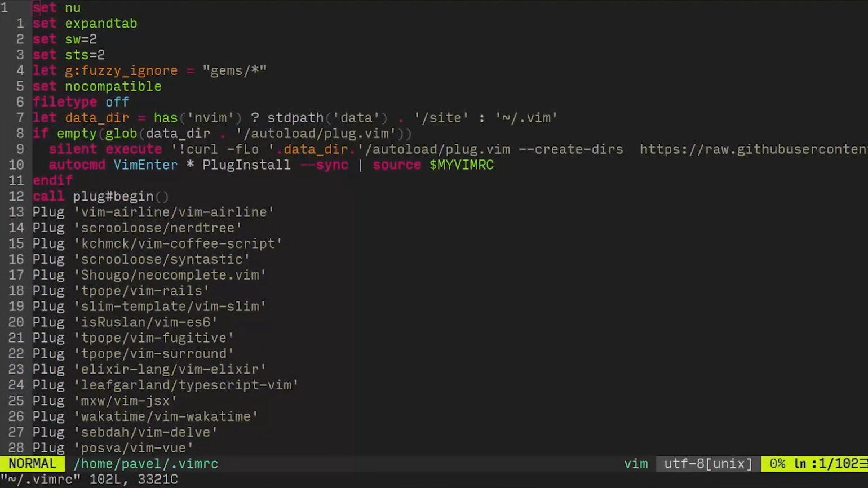Click stdpath('data') call text

(x=327, y=118)
